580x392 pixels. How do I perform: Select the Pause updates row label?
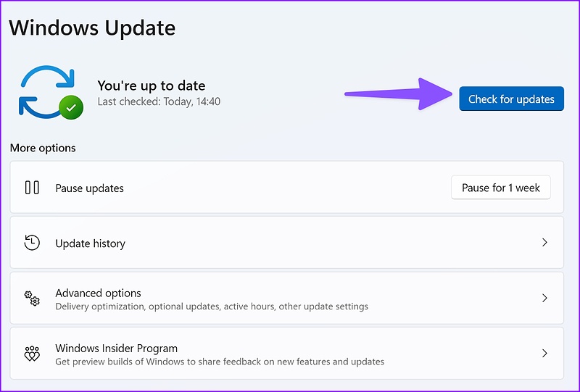pos(89,188)
